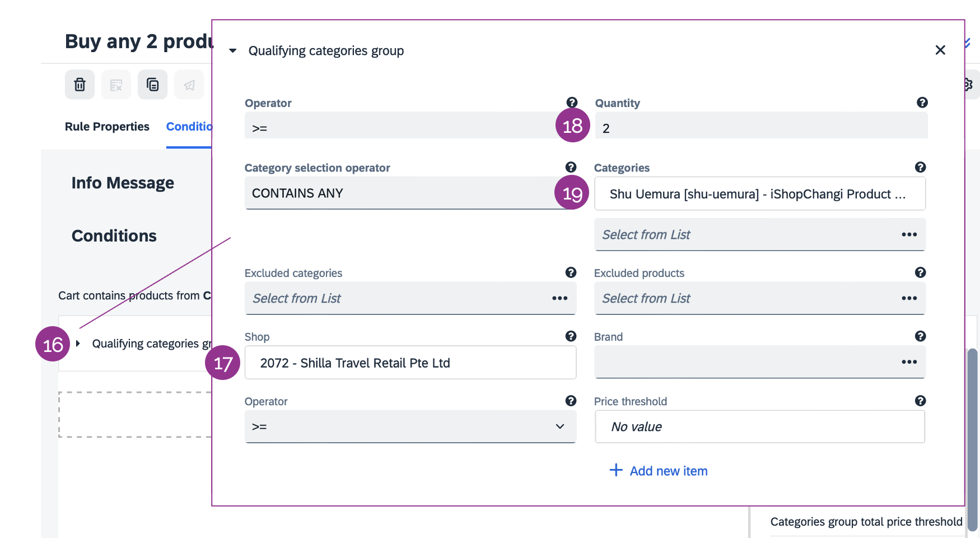This screenshot has height=538, width=980.
Task: Switch to the Rule Properties tab
Action: coord(107,127)
